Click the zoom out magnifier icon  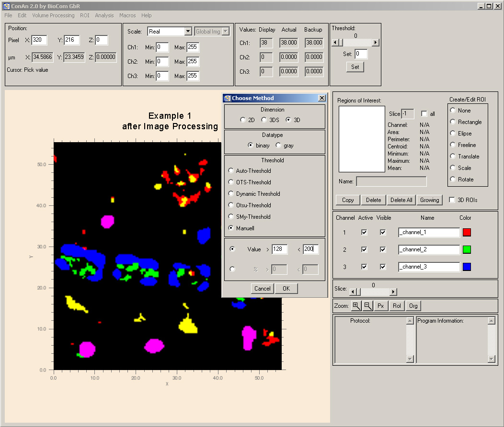(x=368, y=305)
